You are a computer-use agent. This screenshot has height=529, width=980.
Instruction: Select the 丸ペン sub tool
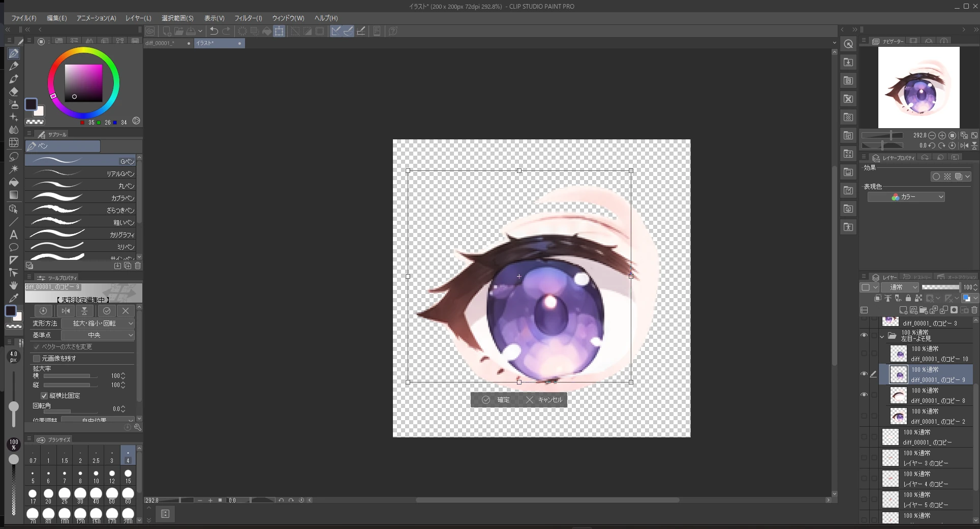[80, 186]
